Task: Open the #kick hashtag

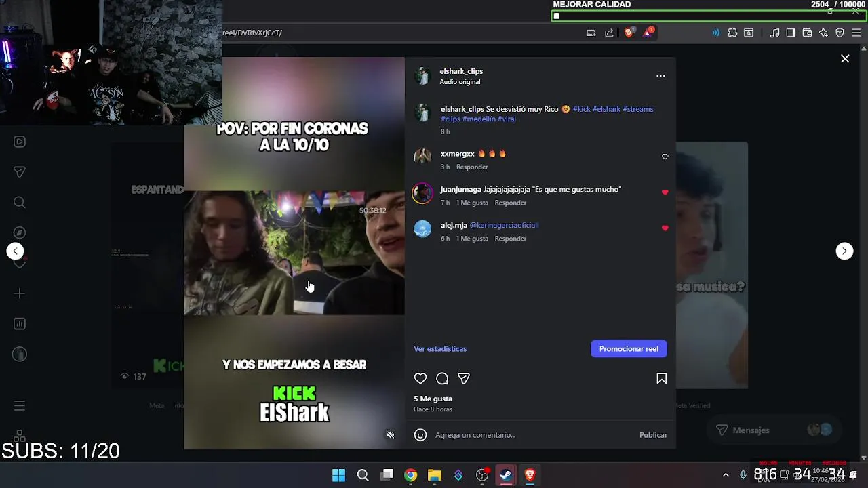Action: 582,109
